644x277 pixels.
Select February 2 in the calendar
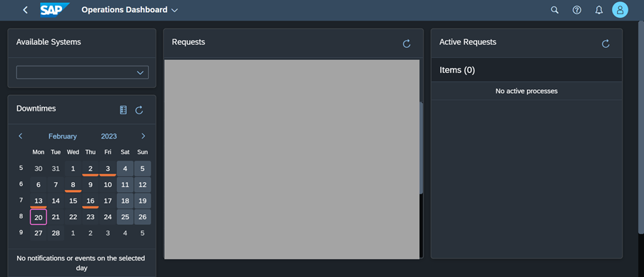click(x=91, y=168)
